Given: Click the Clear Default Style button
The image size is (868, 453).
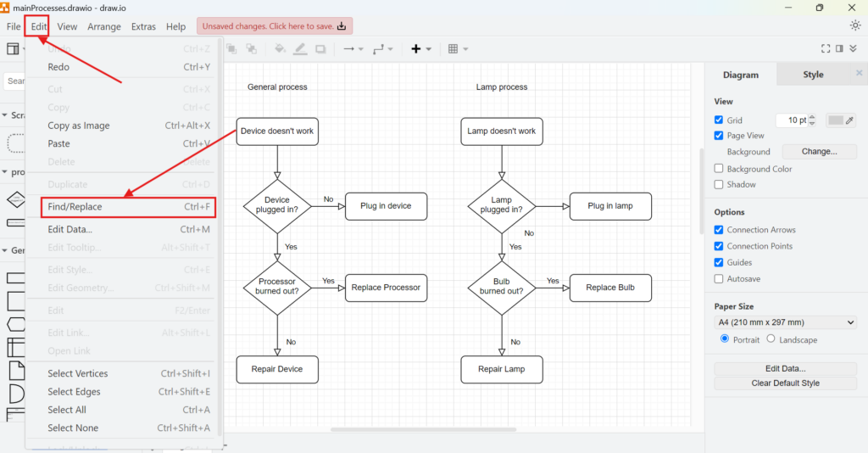Looking at the screenshot, I should (786, 383).
